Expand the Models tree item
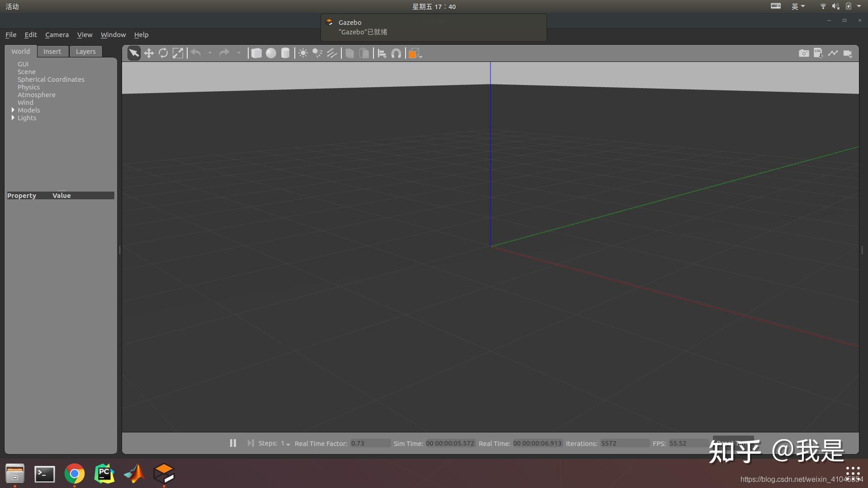Viewport: 868px width, 488px height. tap(13, 110)
